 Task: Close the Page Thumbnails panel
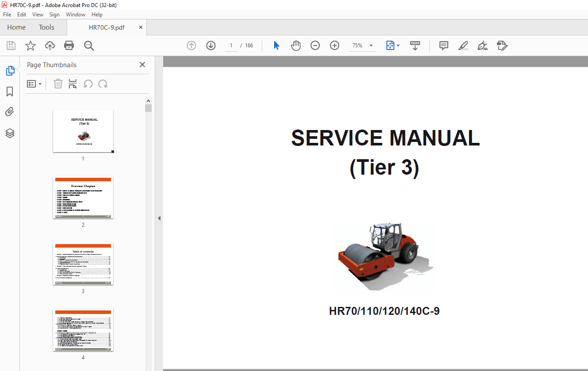(142, 65)
